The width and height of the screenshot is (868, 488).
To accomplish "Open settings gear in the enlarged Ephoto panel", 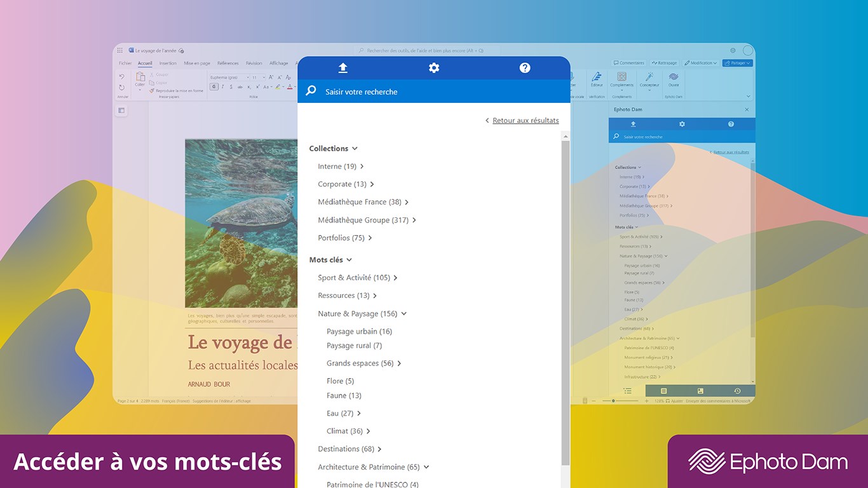I will [x=434, y=68].
